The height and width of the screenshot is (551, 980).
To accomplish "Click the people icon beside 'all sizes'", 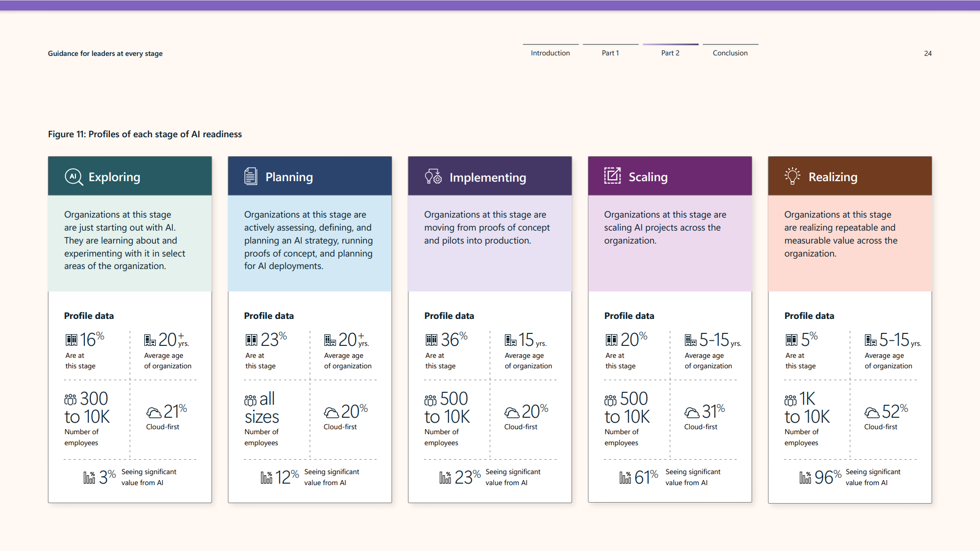I will pos(250,400).
